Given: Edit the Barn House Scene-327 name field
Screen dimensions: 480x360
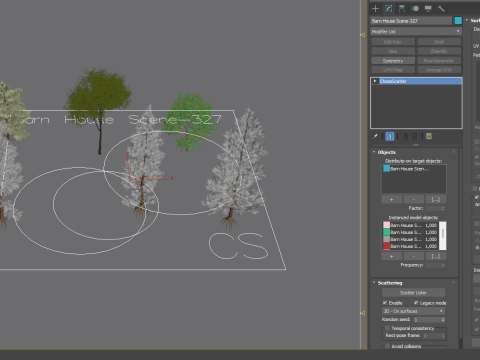Looking at the screenshot, I should click(x=411, y=21).
